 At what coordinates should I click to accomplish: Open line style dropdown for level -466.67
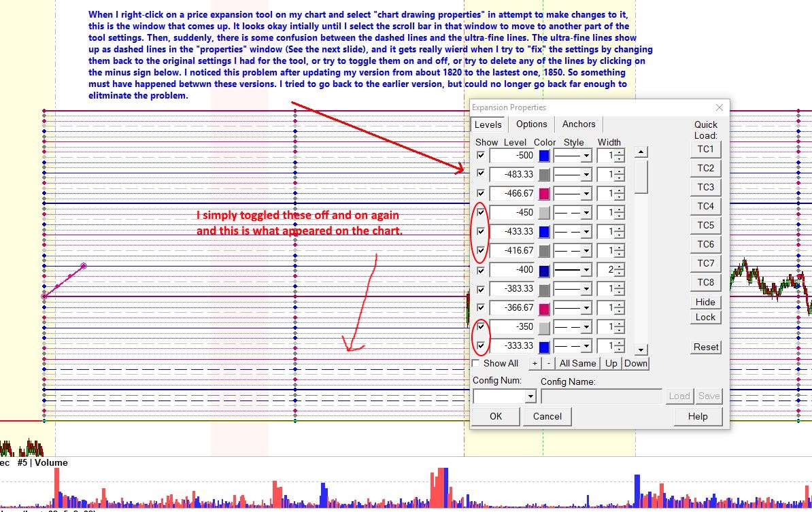pos(586,194)
